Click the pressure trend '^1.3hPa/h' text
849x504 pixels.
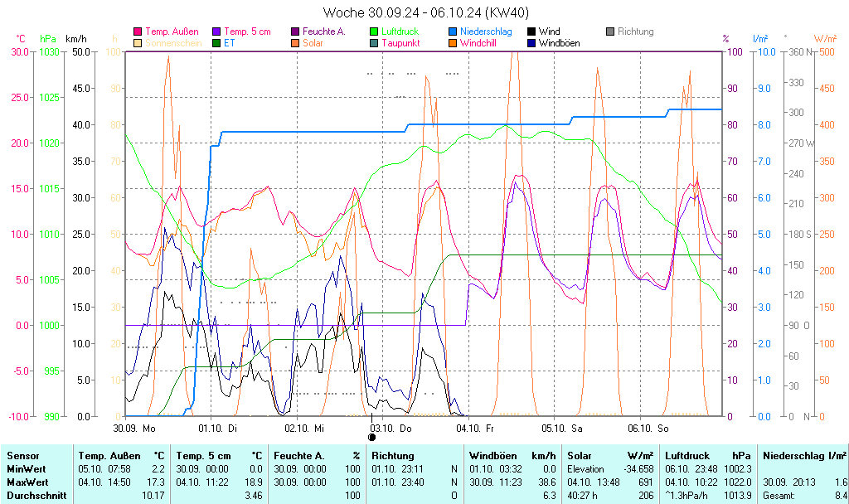tap(686, 495)
